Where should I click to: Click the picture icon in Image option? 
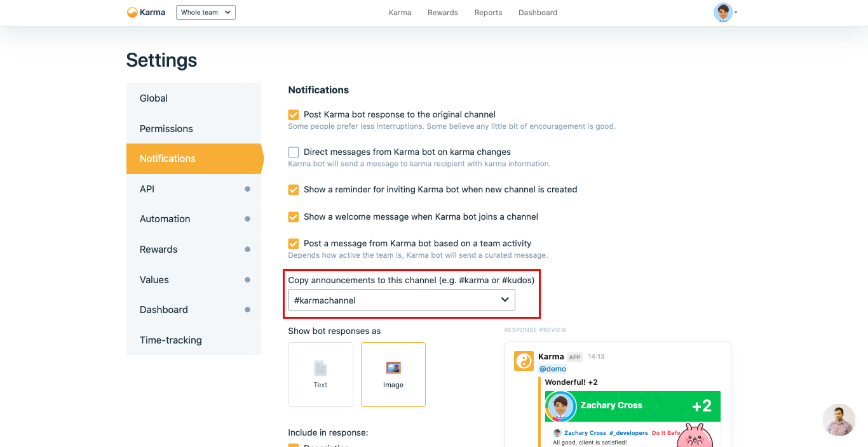click(393, 368)
